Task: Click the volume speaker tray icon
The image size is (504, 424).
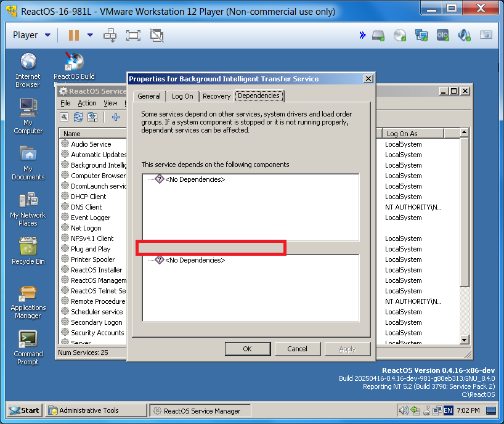Action: click(404, 410)
